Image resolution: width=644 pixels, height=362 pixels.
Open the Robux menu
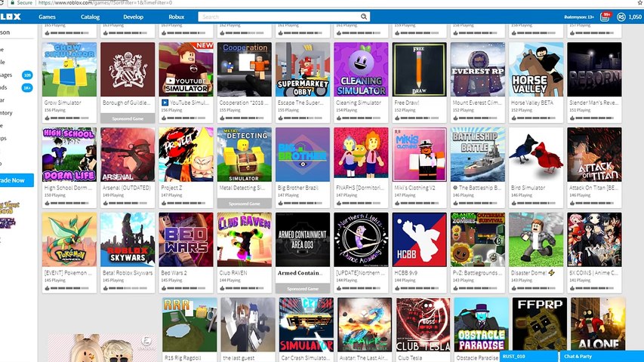tap(176, 17)
